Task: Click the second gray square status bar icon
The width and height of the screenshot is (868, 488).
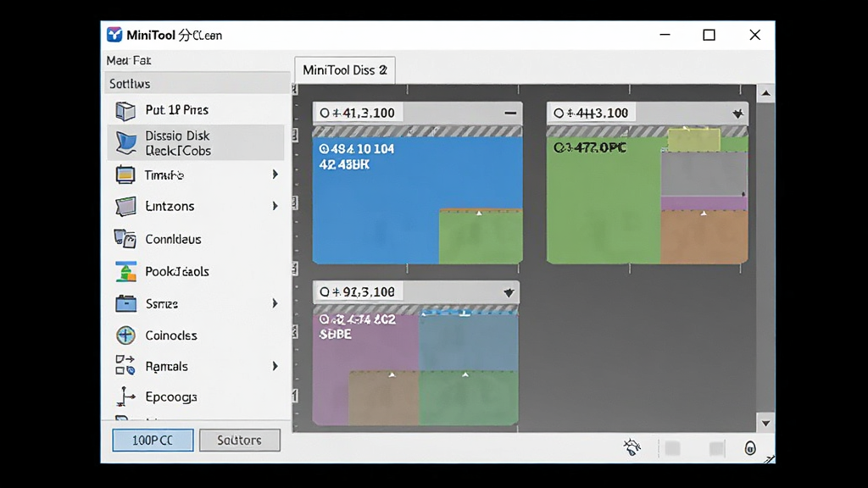Action: click(x=716, y=448)
